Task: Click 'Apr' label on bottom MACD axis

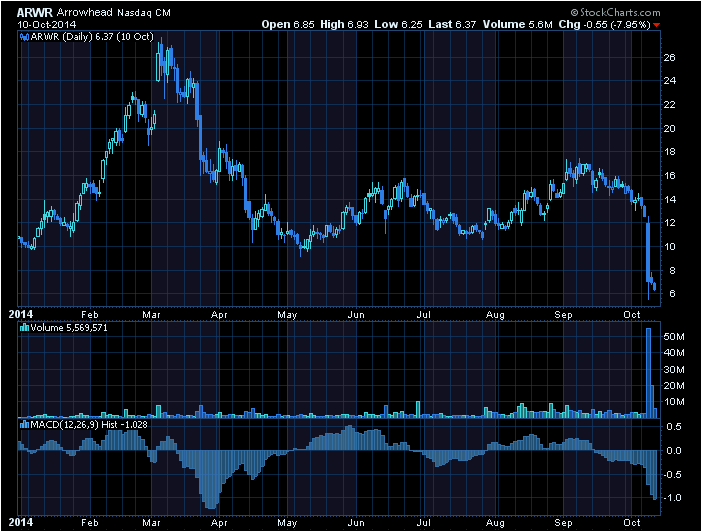Action: pyautogui.click(x=219, y=523)
